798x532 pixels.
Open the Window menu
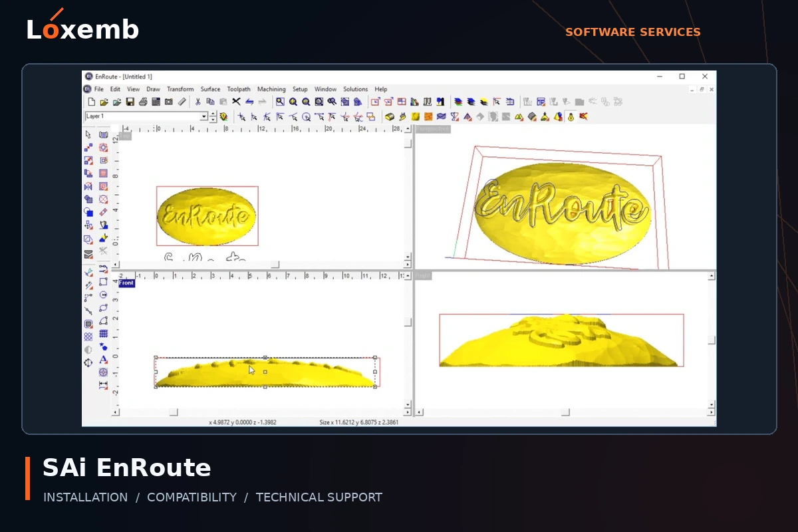tap(325, 89)
